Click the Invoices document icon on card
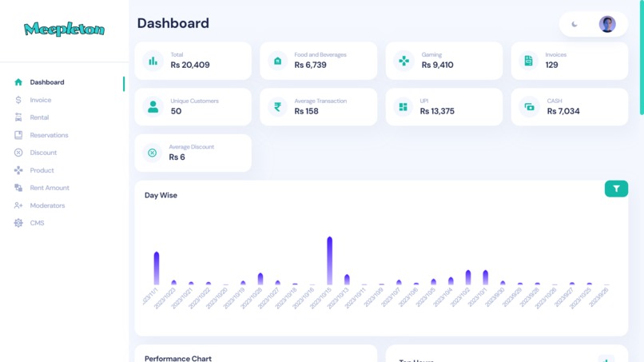This screenshot has width=644, height=362. 529,61
